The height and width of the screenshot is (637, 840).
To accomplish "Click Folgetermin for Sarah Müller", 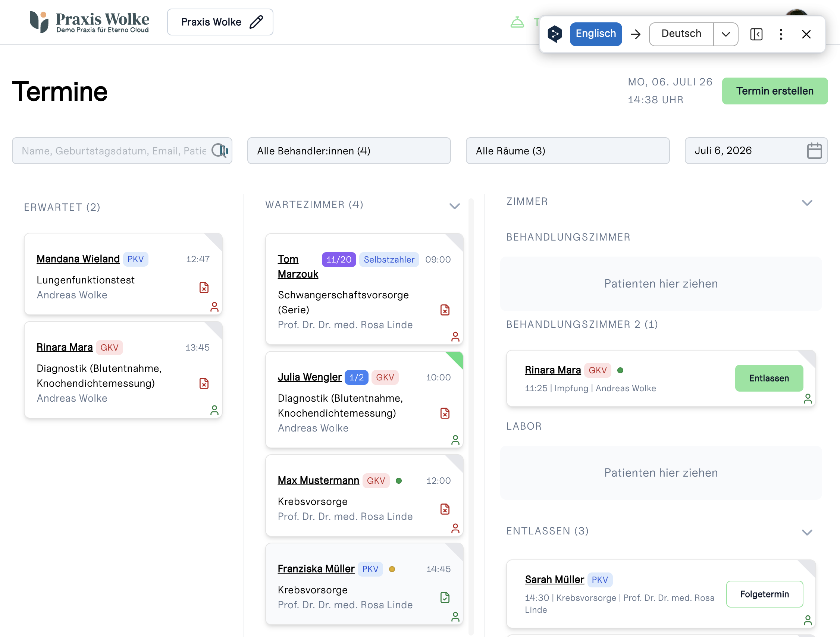I will [764, 594].
